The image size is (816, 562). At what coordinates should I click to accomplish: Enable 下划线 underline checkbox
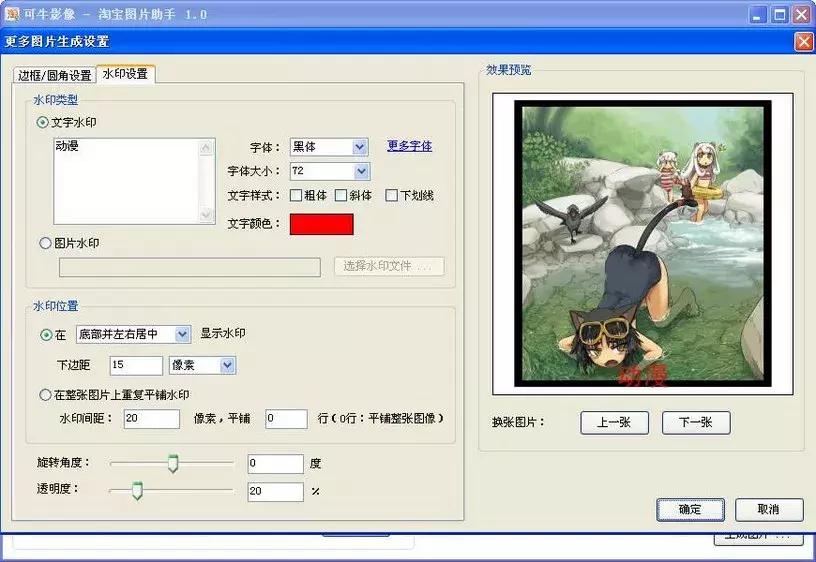[391, 195]
